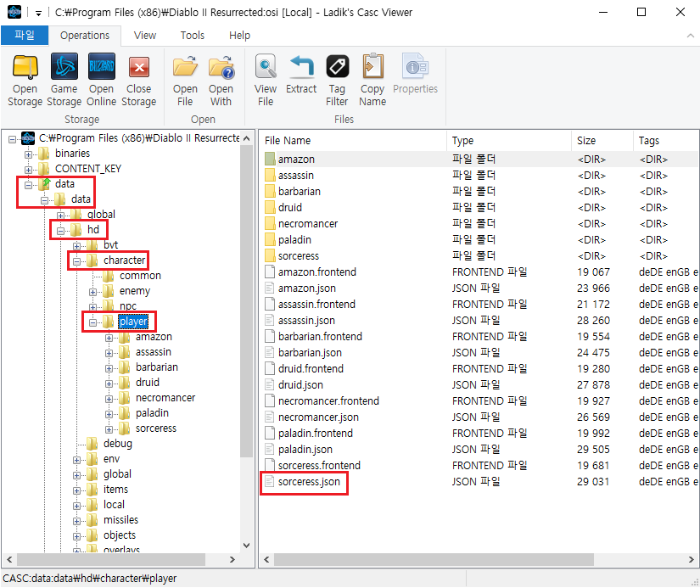Select amazon.frontend file row
Screen dimensions: 700x588
point(480,272)
